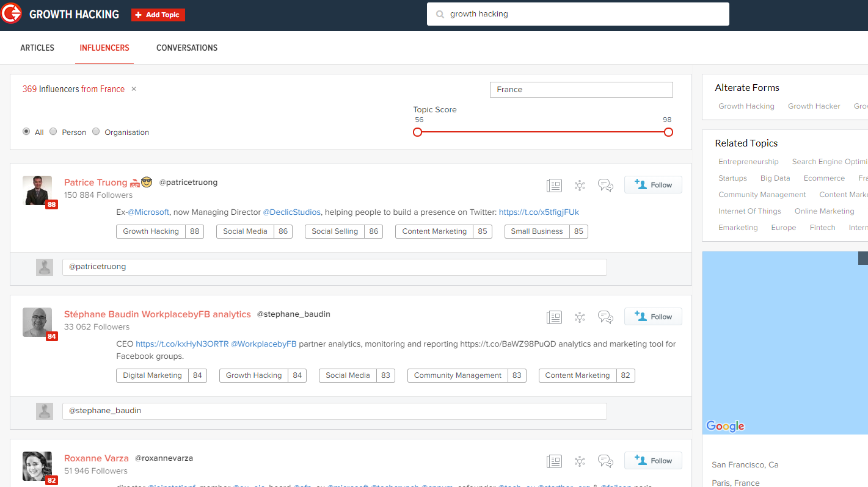
Task: Open conversations icon for Stéphane Baudin
Action: (605, 317)
